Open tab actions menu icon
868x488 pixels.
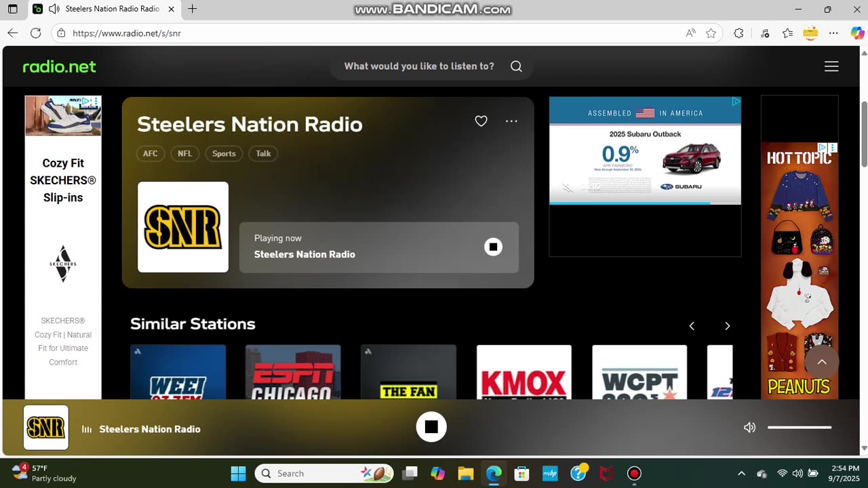(13, 9)
